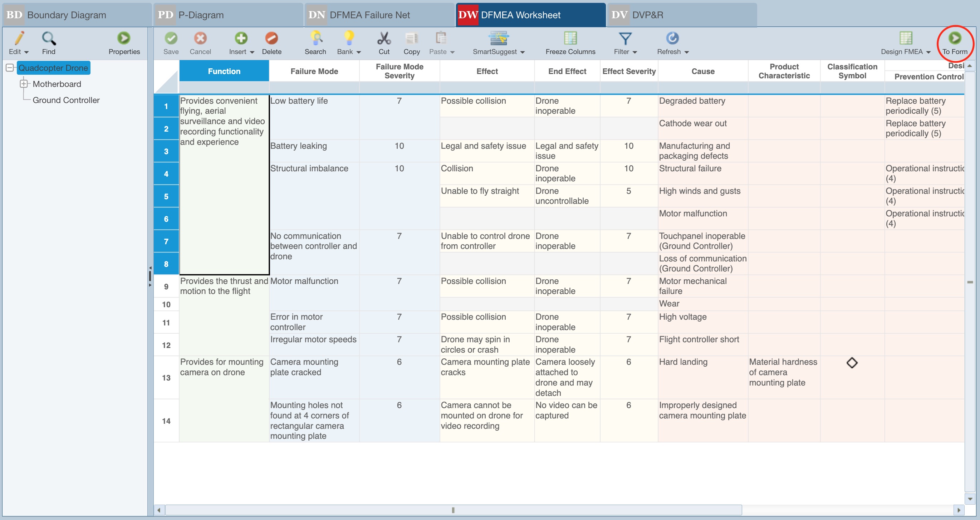The width and height of the screenshot is (980, 520).
Task: Expand the Motherboard tree node
Action: coord(24,84)
